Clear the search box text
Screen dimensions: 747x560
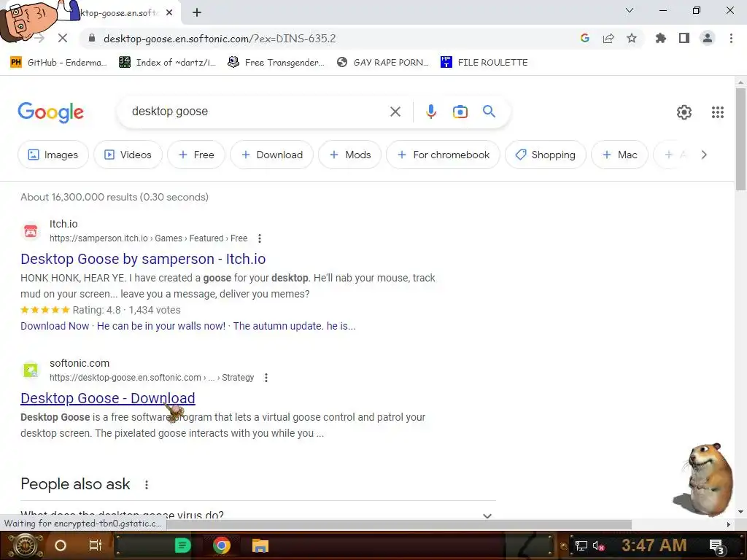click(x=395, y=112)
